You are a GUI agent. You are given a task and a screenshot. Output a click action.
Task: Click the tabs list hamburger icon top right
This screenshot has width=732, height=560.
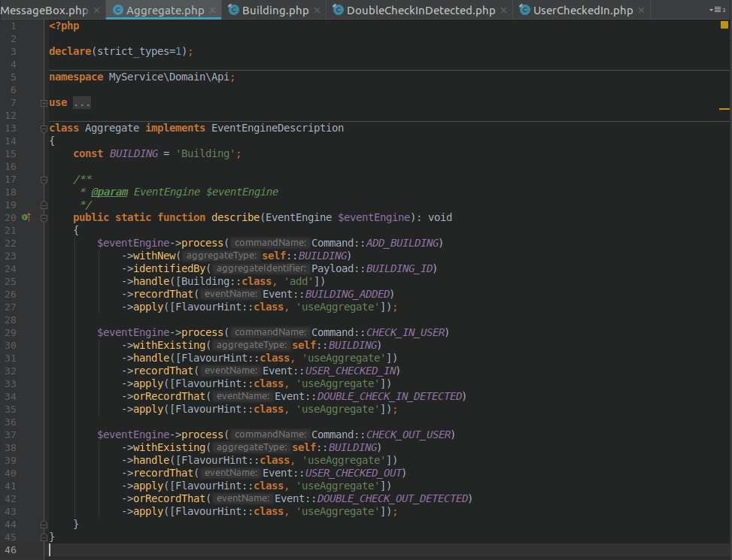click(718, 10)
